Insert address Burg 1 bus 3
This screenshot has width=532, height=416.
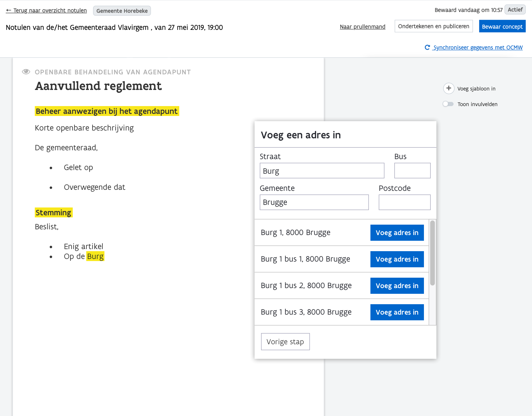coord(397,312)
